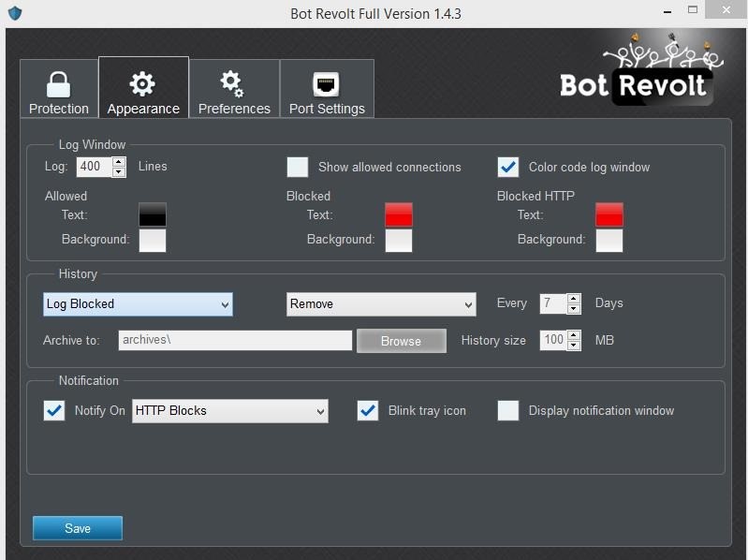Increase the Every days spinner
748x560 pixels.
pos(574,299)
